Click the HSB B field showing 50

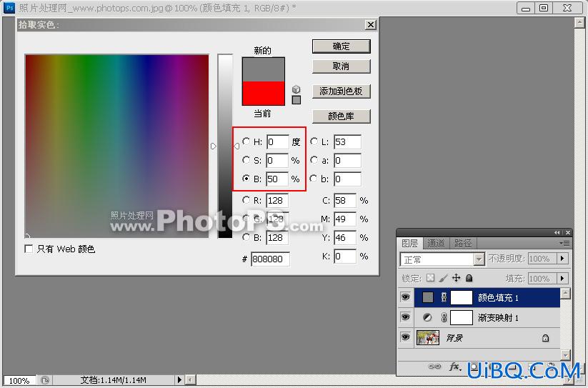point(277,179)
